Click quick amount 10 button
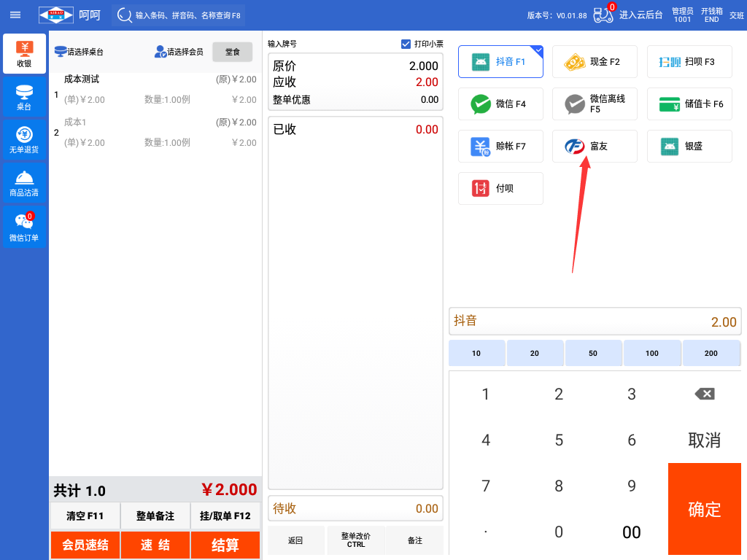Image resolution: width=747 pixels, height=560 pixels. click(476, 353)
